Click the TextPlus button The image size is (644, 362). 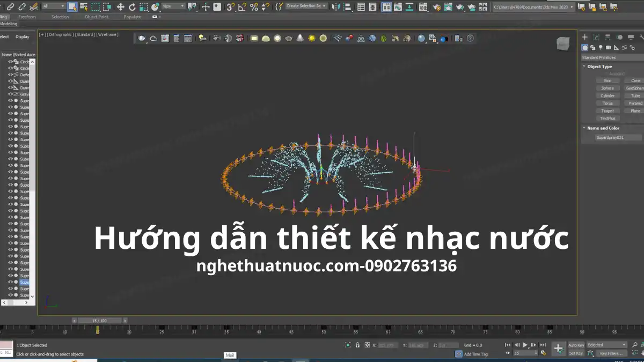tap(608, 119)
